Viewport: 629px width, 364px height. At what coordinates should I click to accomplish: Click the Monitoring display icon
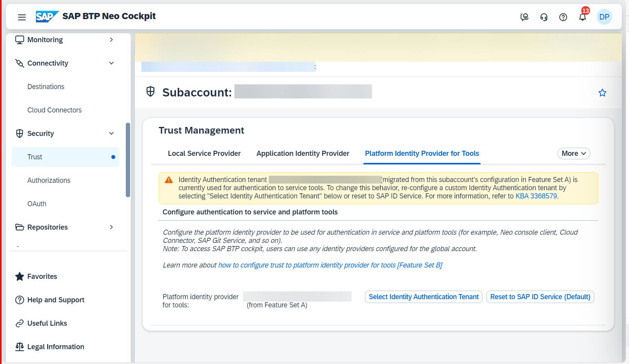(x=20, y=40)
